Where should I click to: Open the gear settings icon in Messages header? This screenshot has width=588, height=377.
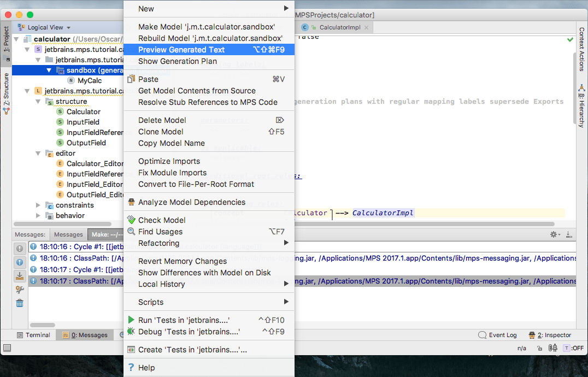pos(555,234)
